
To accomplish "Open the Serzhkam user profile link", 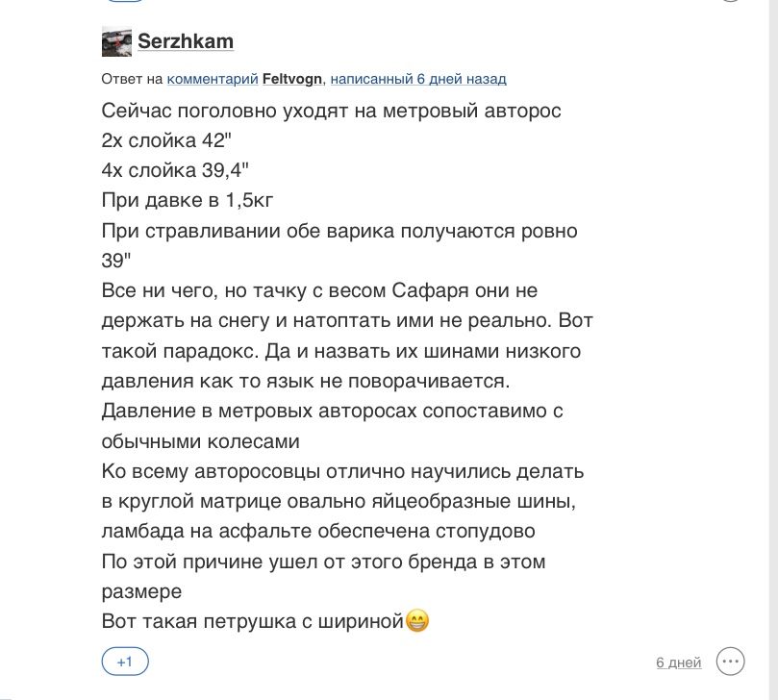I will coord(186,41).
